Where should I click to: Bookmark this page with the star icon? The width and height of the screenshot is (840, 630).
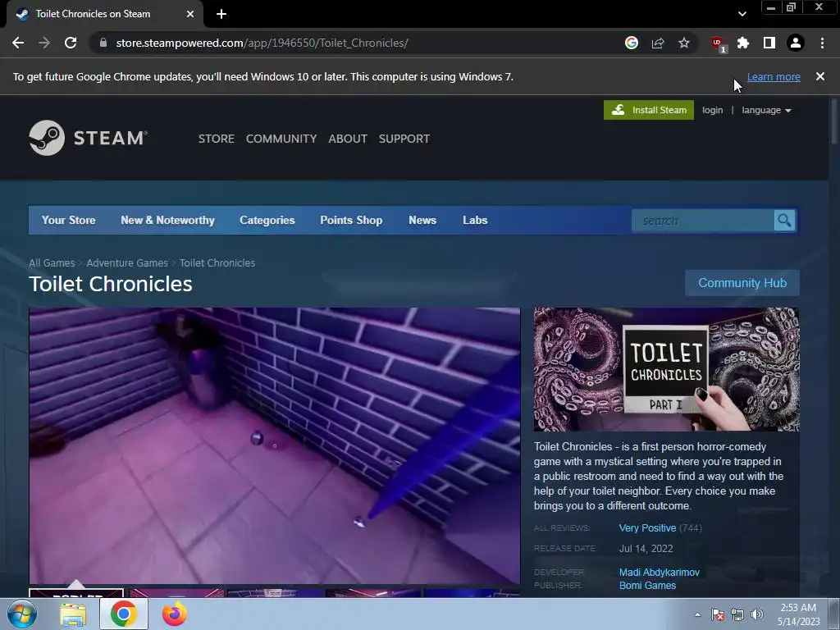[684, 43]
